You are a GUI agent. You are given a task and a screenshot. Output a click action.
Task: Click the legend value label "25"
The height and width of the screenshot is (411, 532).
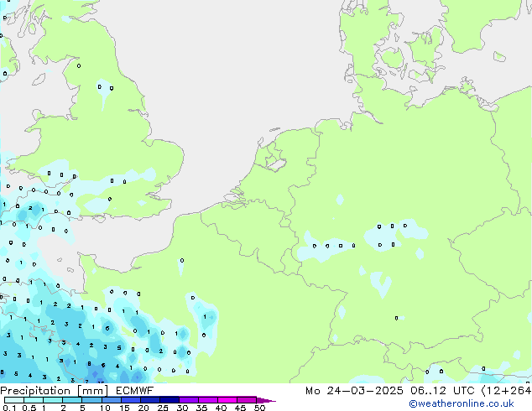163,408
